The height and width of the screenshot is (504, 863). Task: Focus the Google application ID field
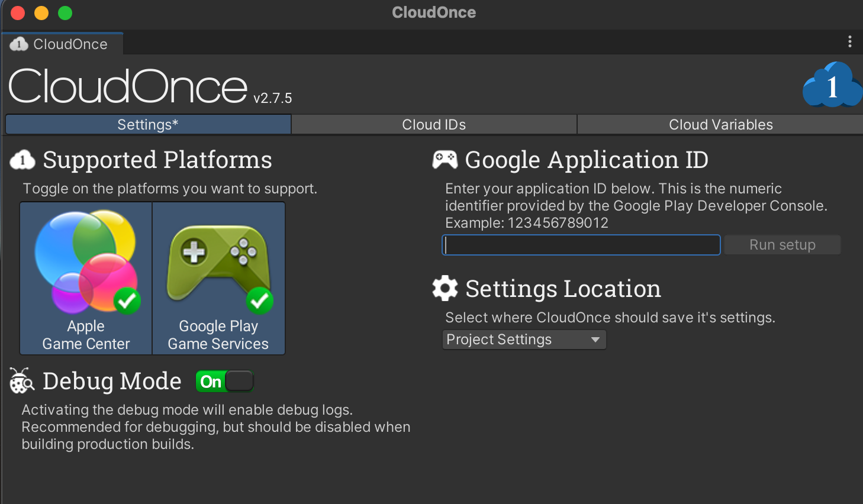click(581, 245)
